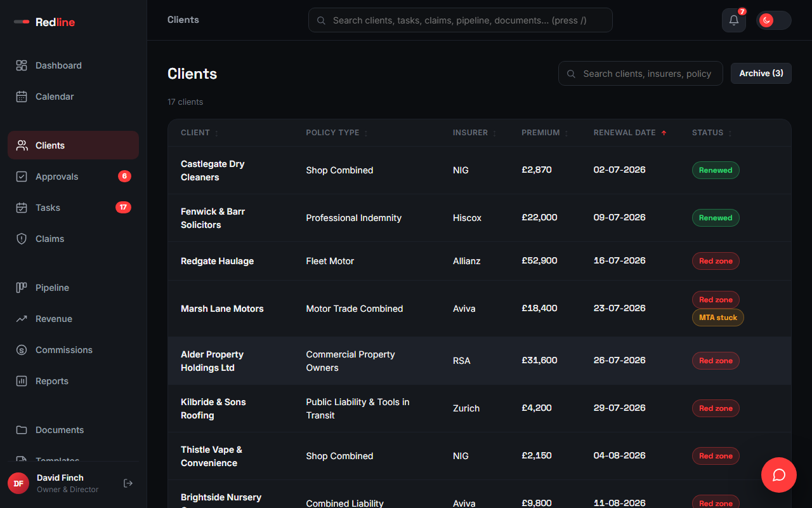Open Commissions section

(x=73, y=350)
